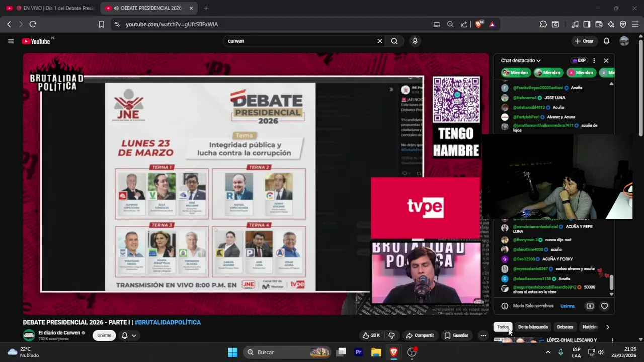Image resolution: width=644 pixels, height=362 pixels.
Task: Open the Brave Wallet icon
Action: 599,24
